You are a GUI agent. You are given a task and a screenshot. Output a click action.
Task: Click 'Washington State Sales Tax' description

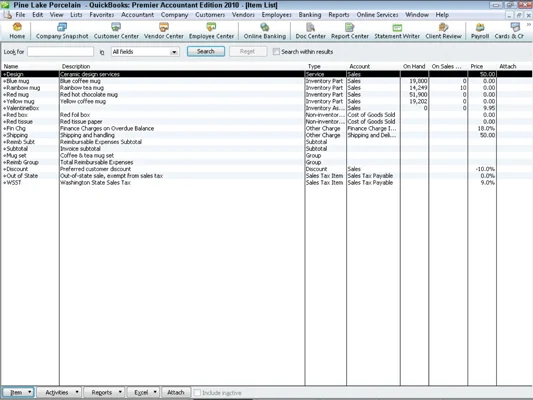(x=95, y=182)
